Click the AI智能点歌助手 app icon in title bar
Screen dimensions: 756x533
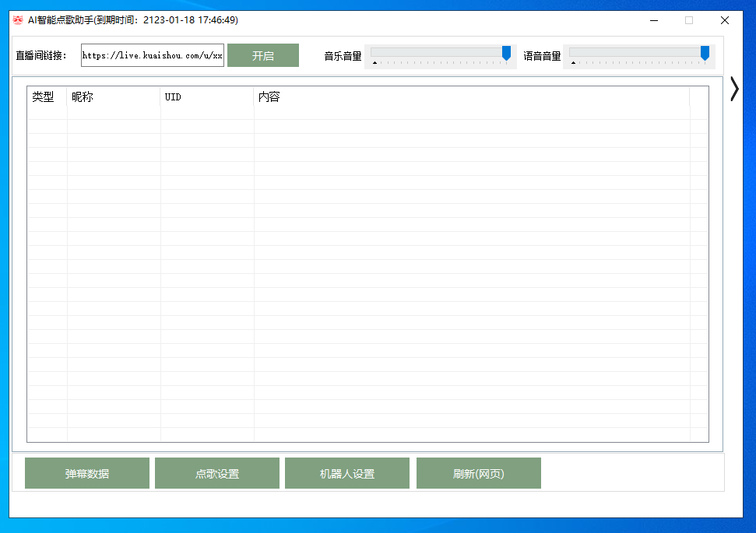(x=18, y=20)
